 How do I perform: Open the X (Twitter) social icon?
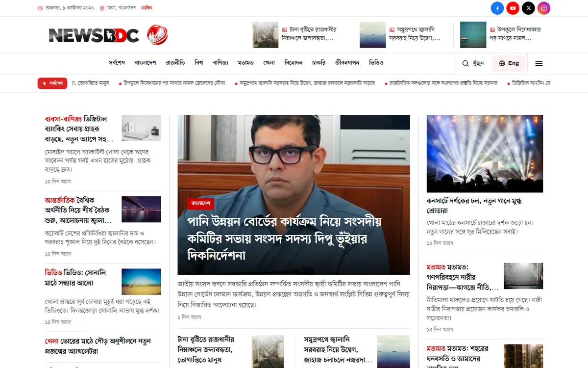pyautogui.click(x=528, y=8)
